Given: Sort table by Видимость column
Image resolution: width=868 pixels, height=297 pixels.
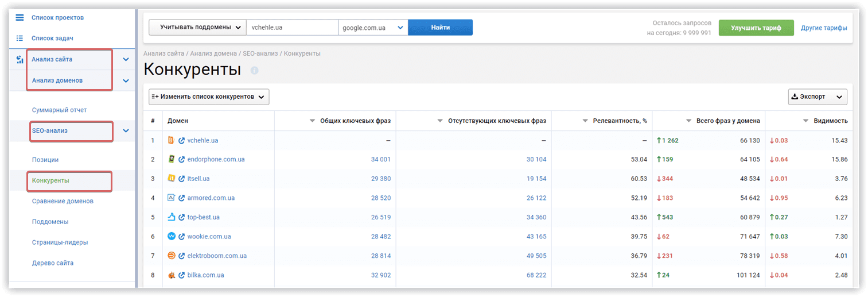Looking at the screenshot, I should click(x=826, y=121).
